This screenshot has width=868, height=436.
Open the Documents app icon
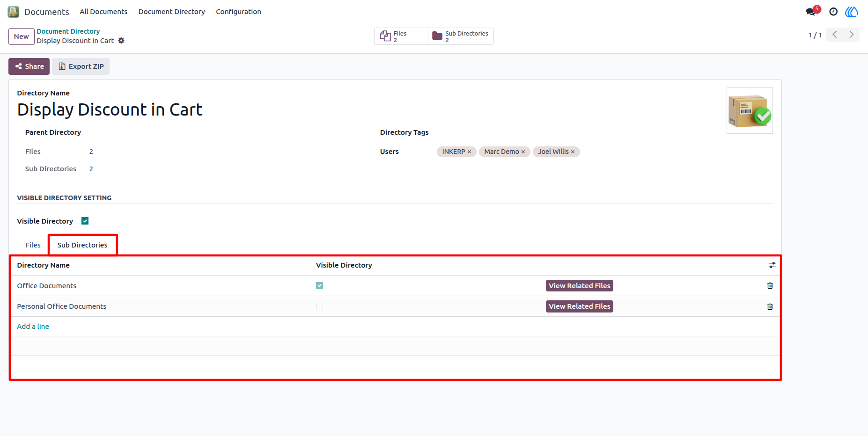click(14, 12)
